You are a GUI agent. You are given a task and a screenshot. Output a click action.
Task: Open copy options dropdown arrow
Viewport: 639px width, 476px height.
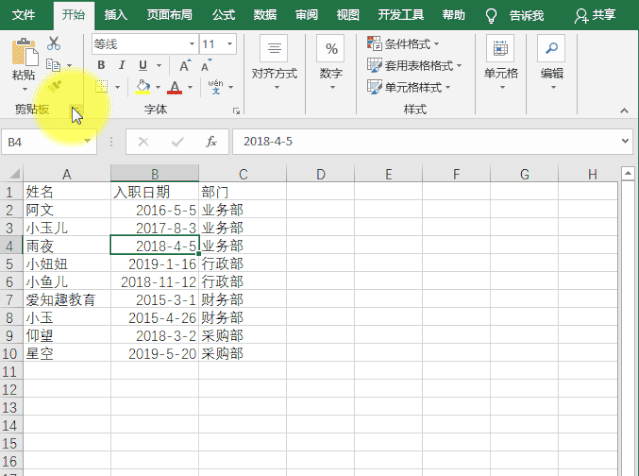(69, 65)
